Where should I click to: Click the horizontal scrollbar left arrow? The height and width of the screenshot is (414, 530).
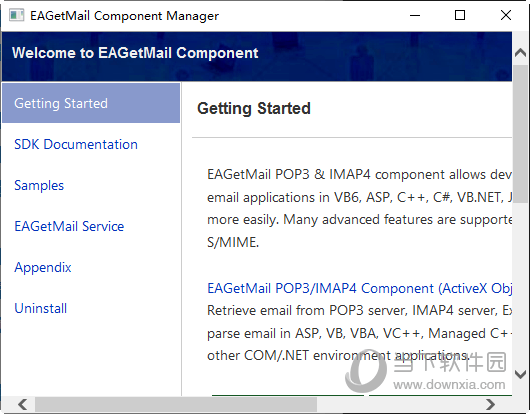[x=23, y=404]
